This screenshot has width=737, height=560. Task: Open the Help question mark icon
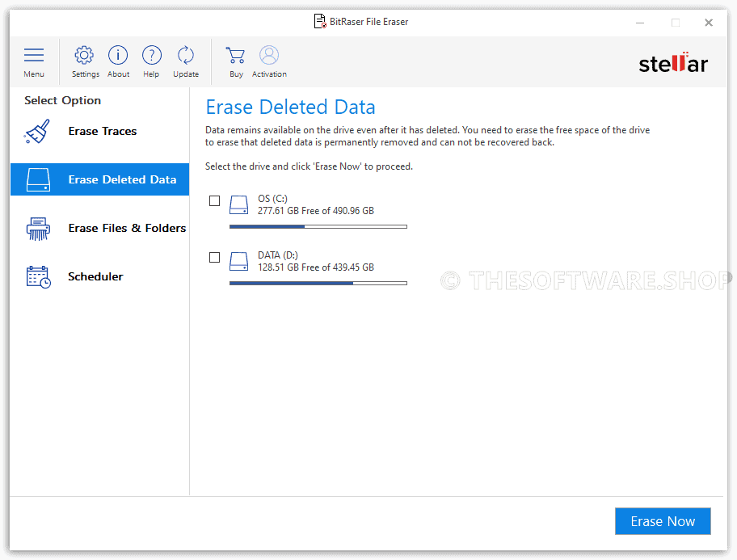(151, 55)
